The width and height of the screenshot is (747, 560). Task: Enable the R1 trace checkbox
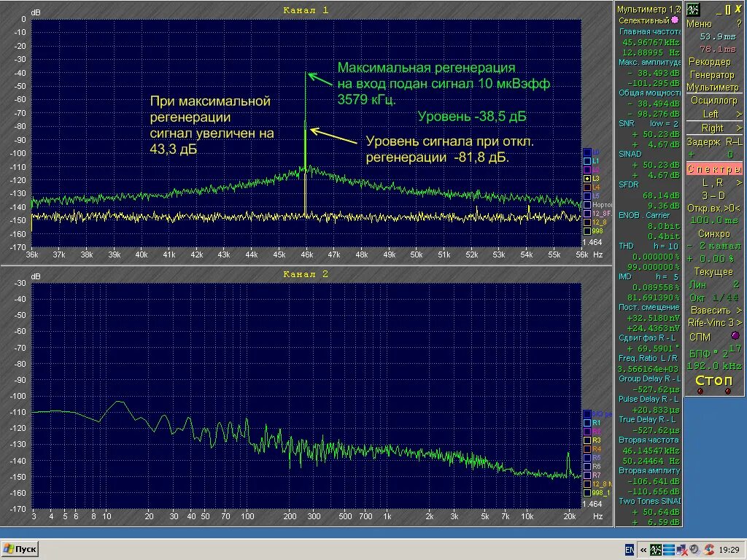tap(587, 423)
